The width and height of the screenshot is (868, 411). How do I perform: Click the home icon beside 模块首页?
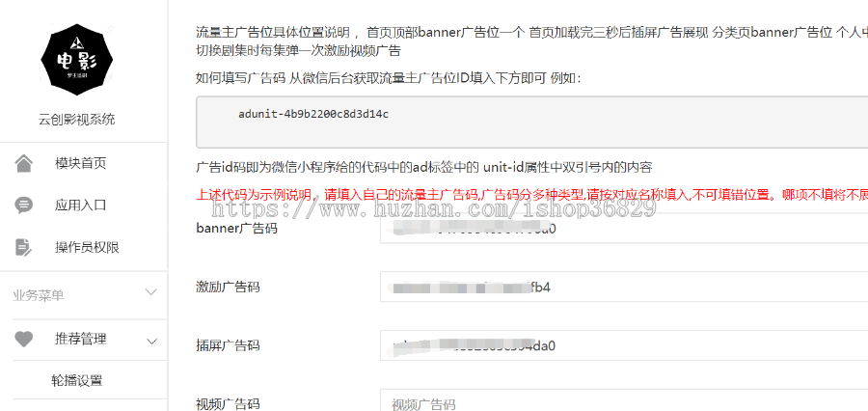24,163
